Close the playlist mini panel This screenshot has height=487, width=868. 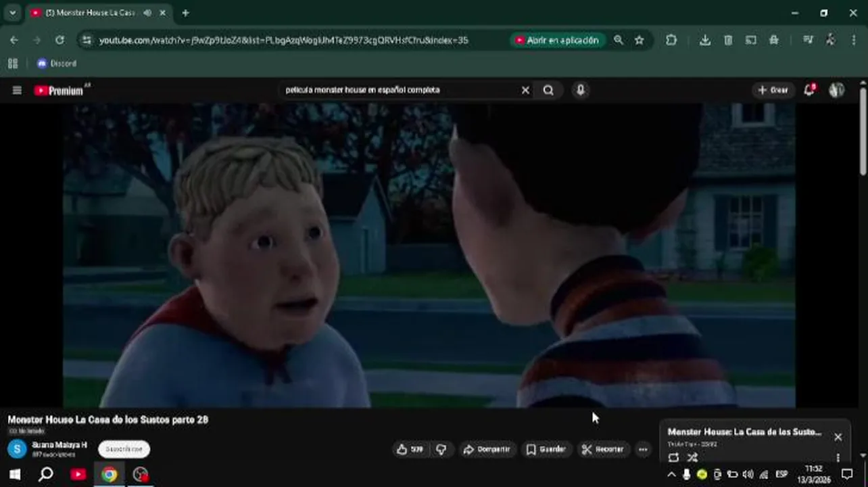[x=838, y=437]
